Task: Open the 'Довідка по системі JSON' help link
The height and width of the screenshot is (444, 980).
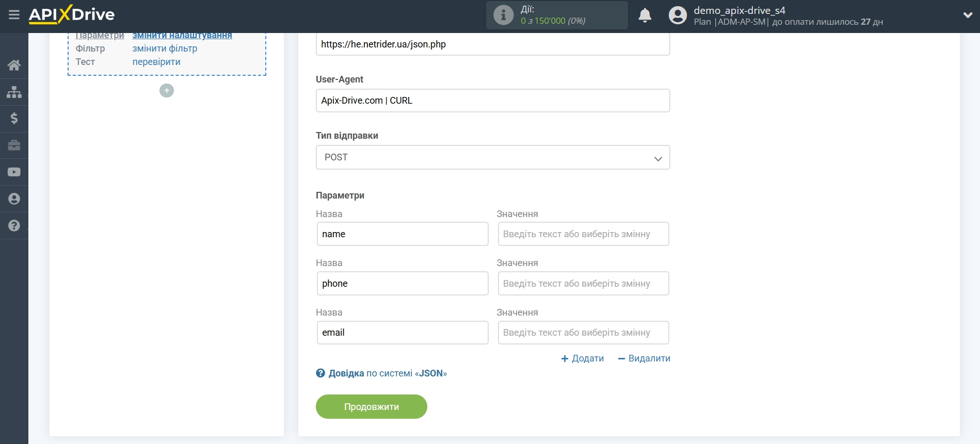Action: click(381, 373)
